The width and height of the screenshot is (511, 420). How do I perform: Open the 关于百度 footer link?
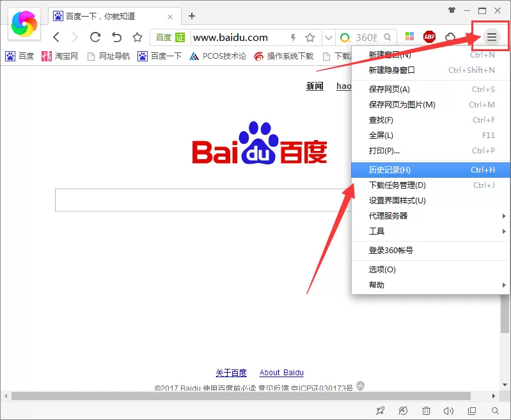point(231,373)
